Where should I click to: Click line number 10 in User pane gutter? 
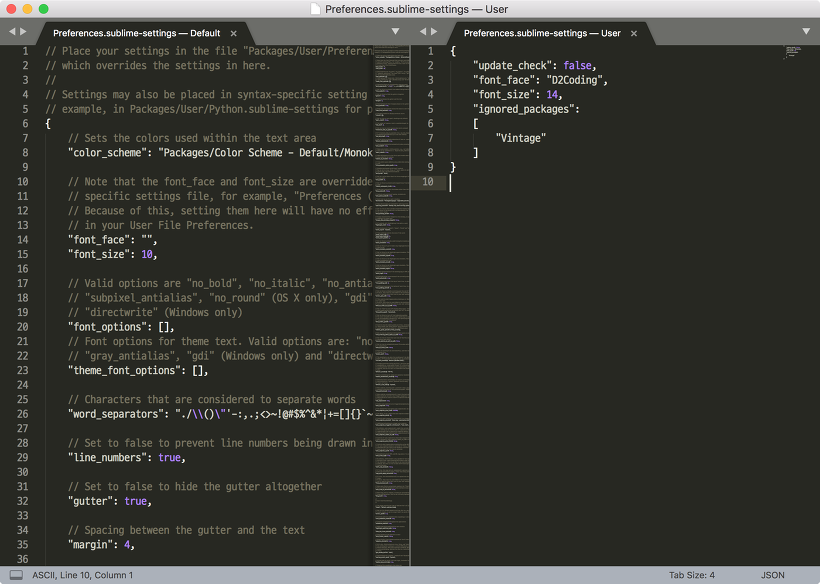pos(428,182)
